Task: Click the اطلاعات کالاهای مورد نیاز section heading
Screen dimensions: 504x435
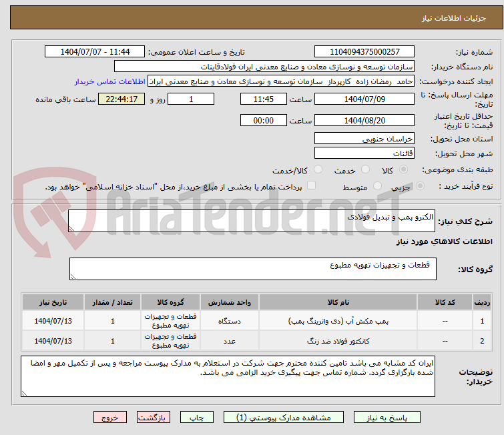Action: (444, 242)
